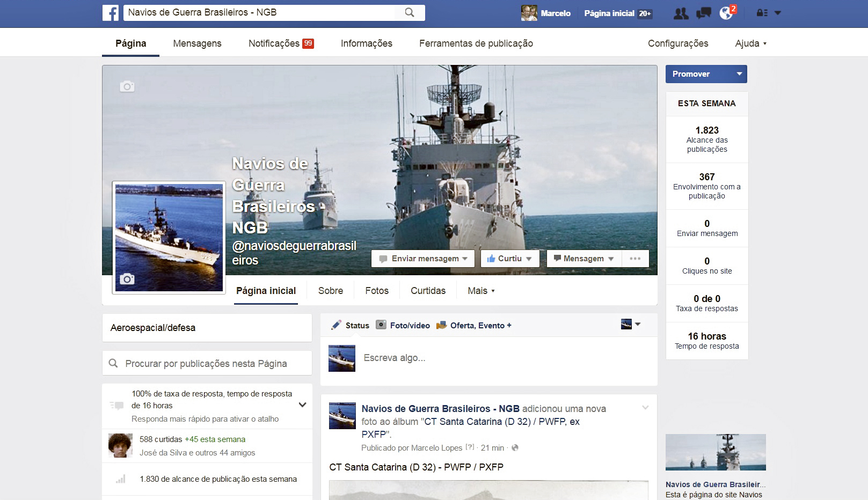Open Marcelo's profile avatar in top bar
Screen dimensions: 868x500
tap(529, 13)
